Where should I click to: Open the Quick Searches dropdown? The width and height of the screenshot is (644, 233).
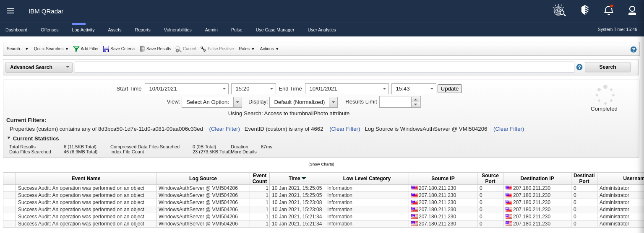(51, 49)
